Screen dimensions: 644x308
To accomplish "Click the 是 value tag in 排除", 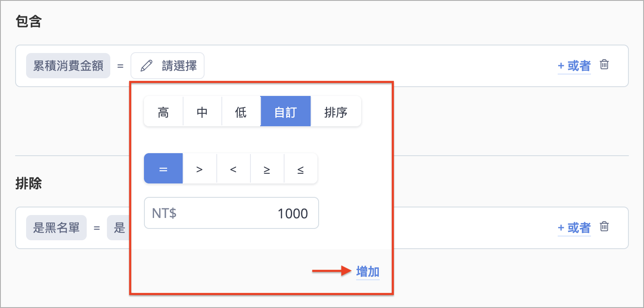I will tap(119, 228).
